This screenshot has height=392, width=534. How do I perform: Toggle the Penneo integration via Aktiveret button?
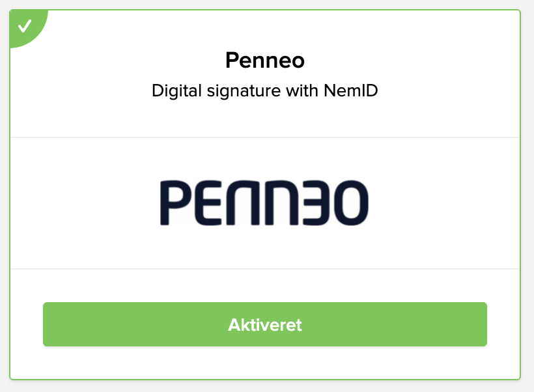click(x=264, y=324)
